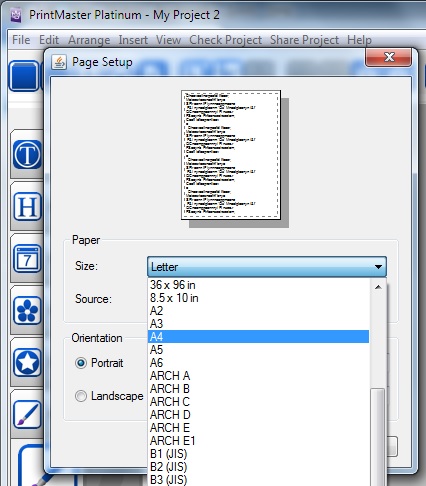Viewport: 426px width, 486px height.
Task: Select Portrait orientation
Action: click(x=81, y=363)
